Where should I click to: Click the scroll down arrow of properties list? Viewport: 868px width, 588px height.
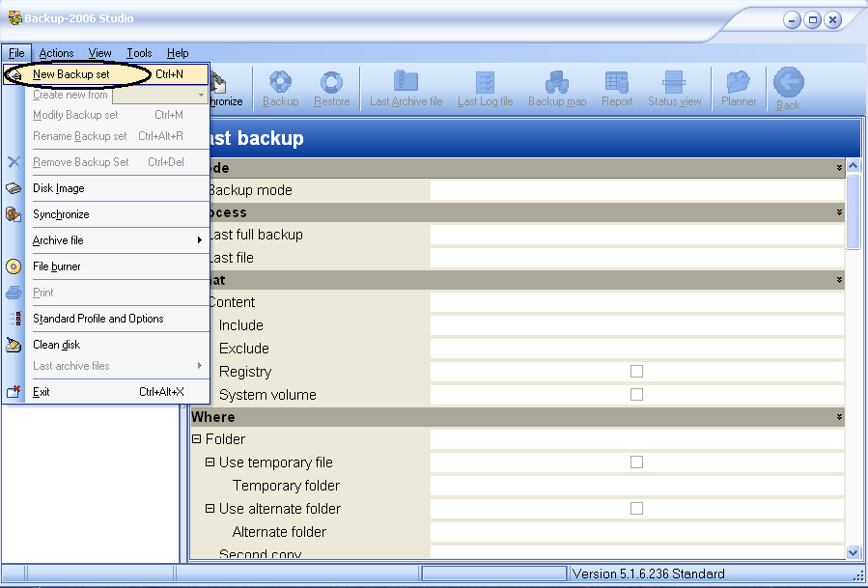pos(854,552)
